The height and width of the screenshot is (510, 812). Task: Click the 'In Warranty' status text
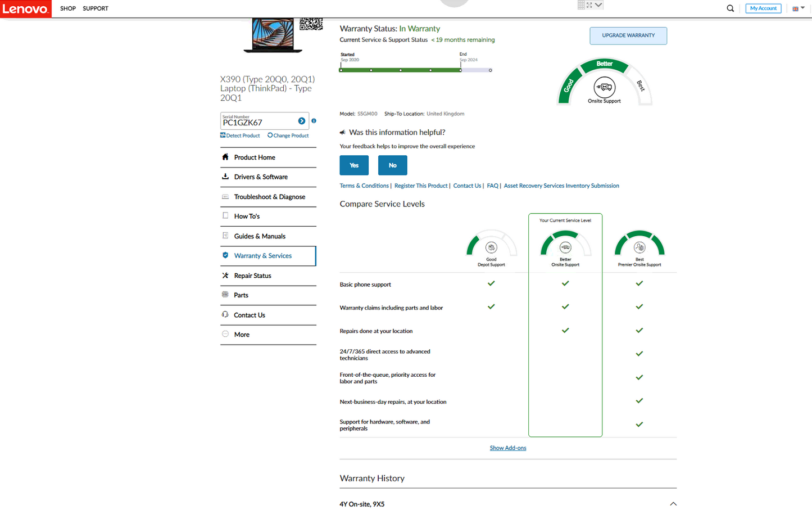point(420,29)
